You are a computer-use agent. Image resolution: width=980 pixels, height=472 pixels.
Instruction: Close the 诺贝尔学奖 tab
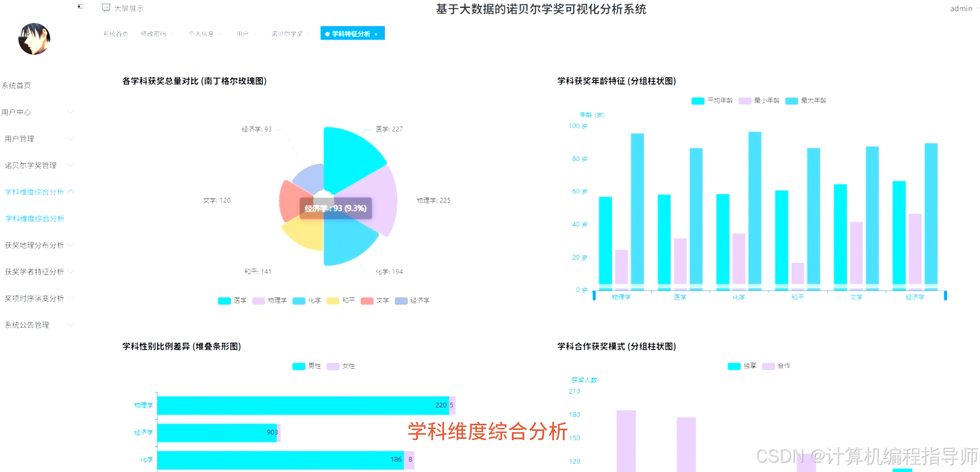[309, 34]
